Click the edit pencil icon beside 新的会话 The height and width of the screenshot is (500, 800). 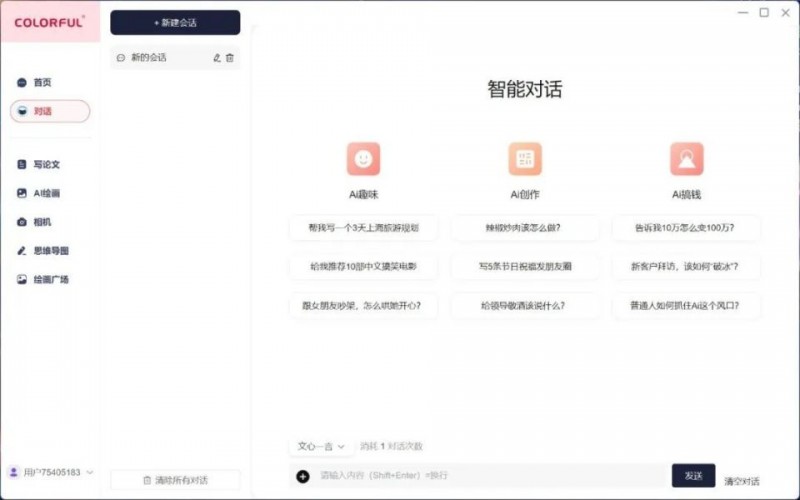pos(217,58)
